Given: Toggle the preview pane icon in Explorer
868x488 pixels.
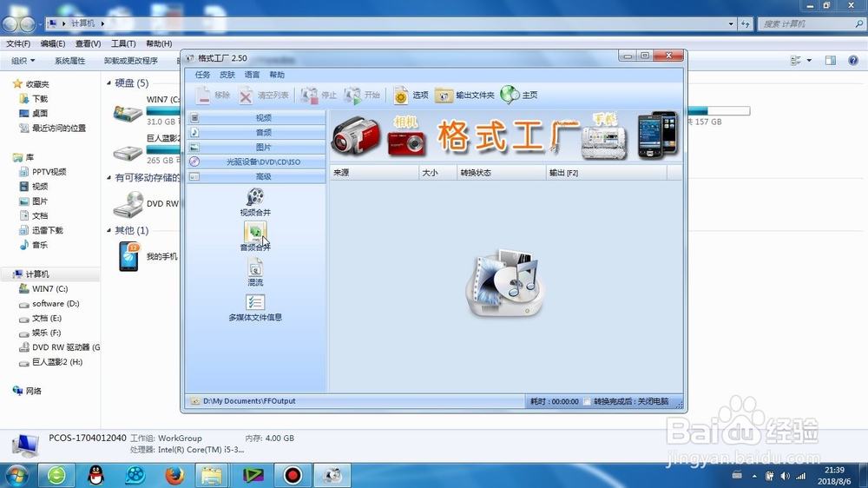Looking at the screenshot, I should coord(831,61).
